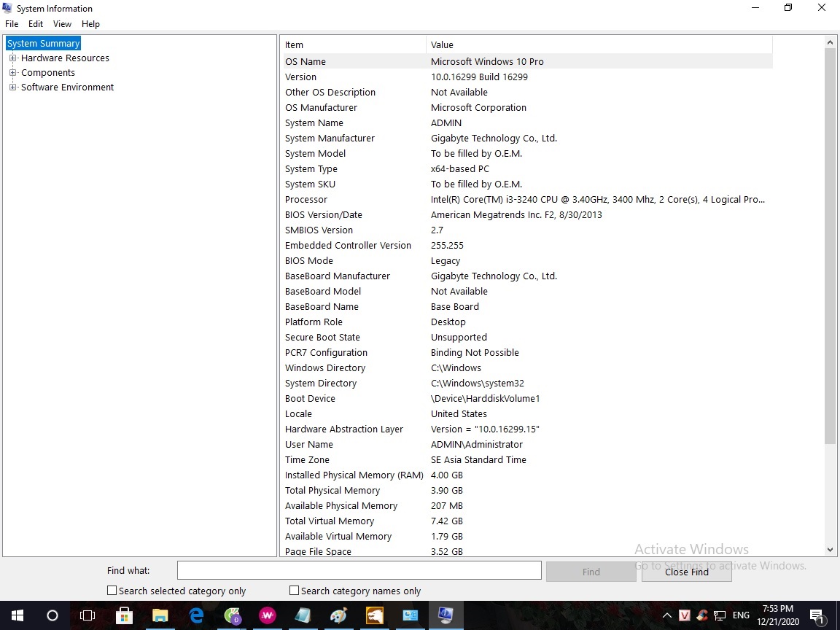
Task: Select System Summary in the tree
Action: point(43,44)
